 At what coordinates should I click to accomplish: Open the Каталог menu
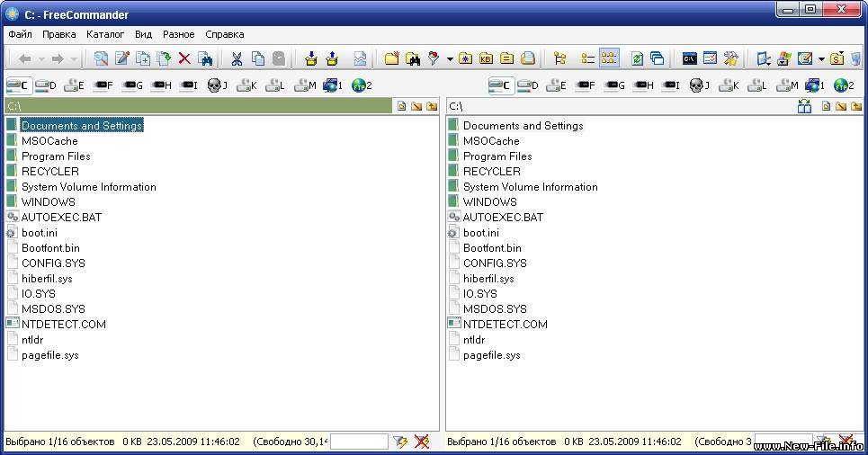pos(105,34)
